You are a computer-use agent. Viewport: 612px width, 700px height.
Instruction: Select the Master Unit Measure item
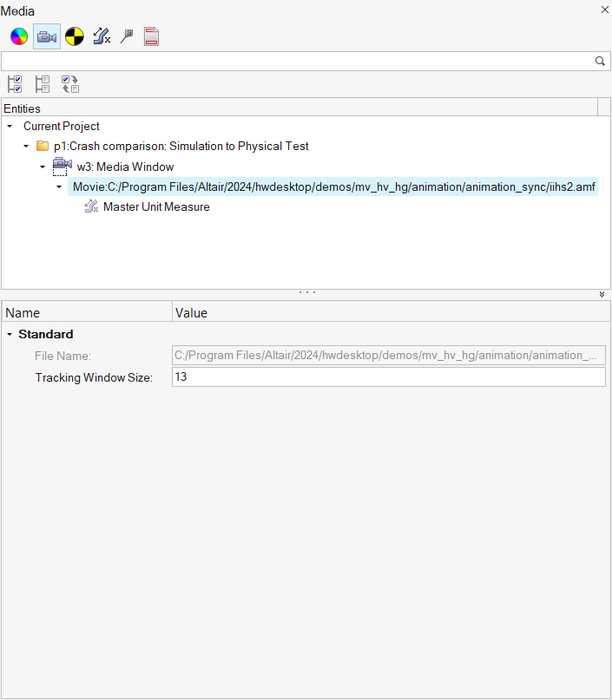coord(156,207)
